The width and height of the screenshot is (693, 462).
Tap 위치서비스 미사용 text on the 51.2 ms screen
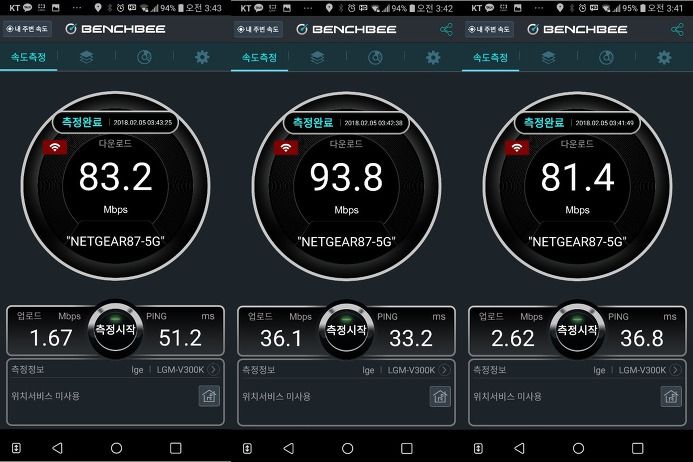46,396
